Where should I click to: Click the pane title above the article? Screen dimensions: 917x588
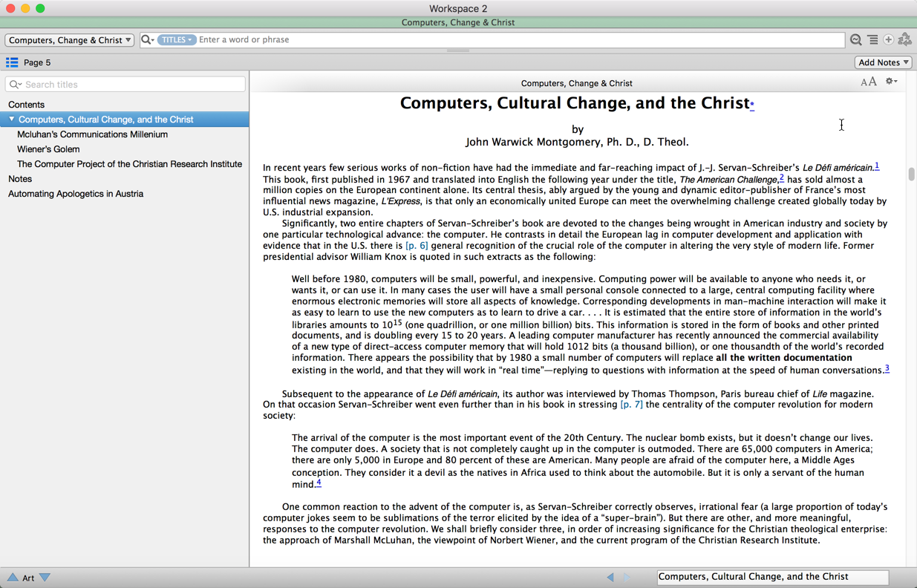click(577, 83)
